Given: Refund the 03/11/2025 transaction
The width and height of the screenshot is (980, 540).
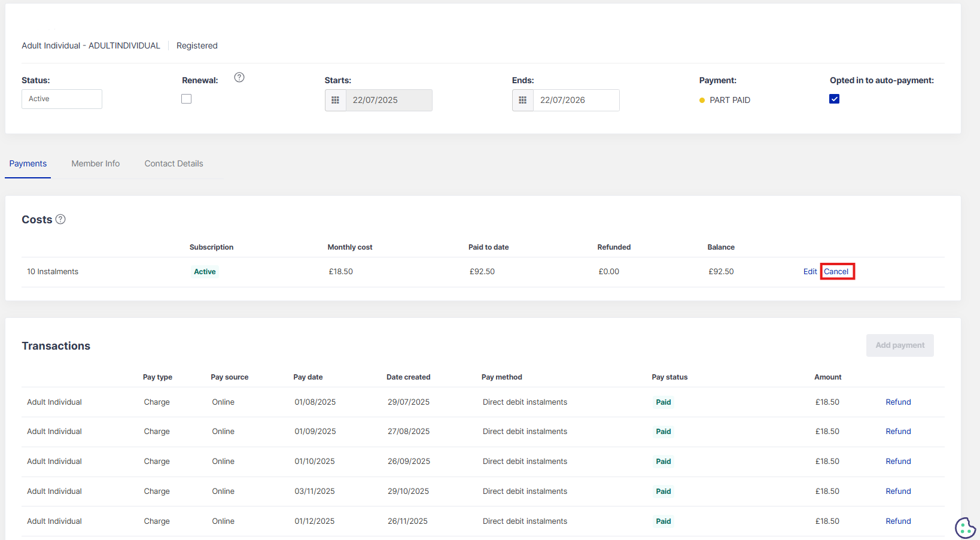Looking at the screenshot, I should [898, 491].
